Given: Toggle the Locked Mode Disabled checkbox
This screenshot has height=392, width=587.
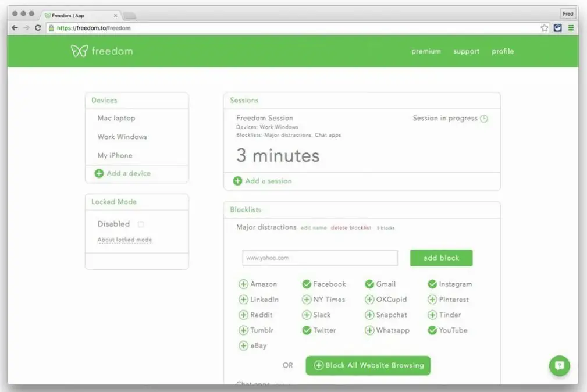Looking at the screenshot, I should click(141, 224).
